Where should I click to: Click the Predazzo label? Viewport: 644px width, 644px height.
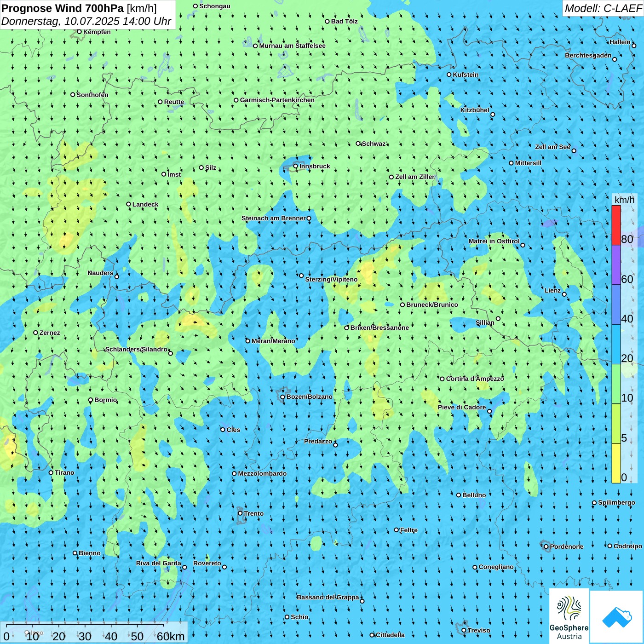click(x=318, y=441)
